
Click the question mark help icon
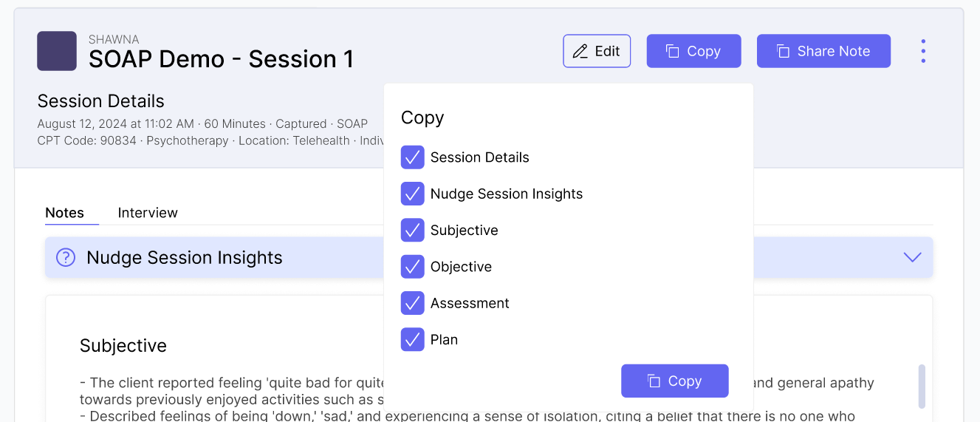66,257
